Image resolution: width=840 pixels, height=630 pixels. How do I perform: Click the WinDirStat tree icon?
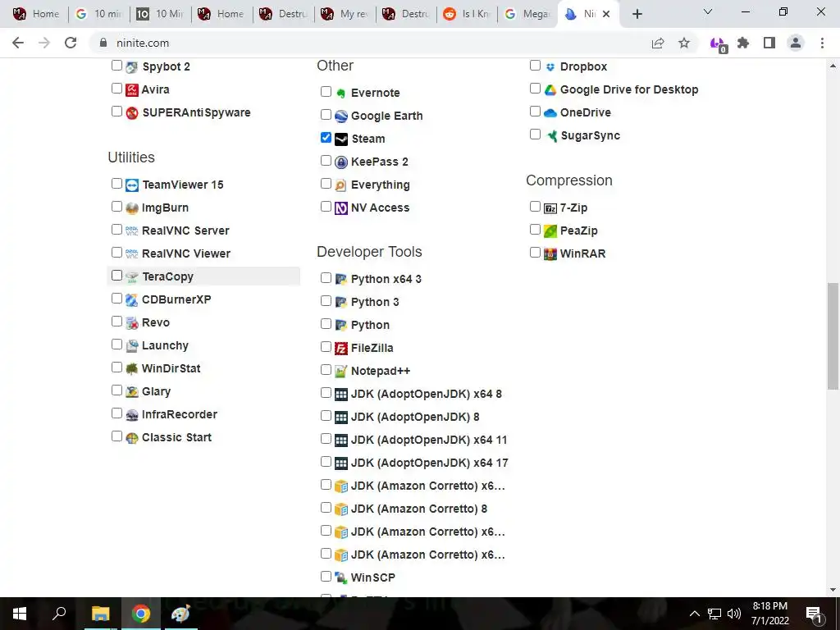(132, 368)
